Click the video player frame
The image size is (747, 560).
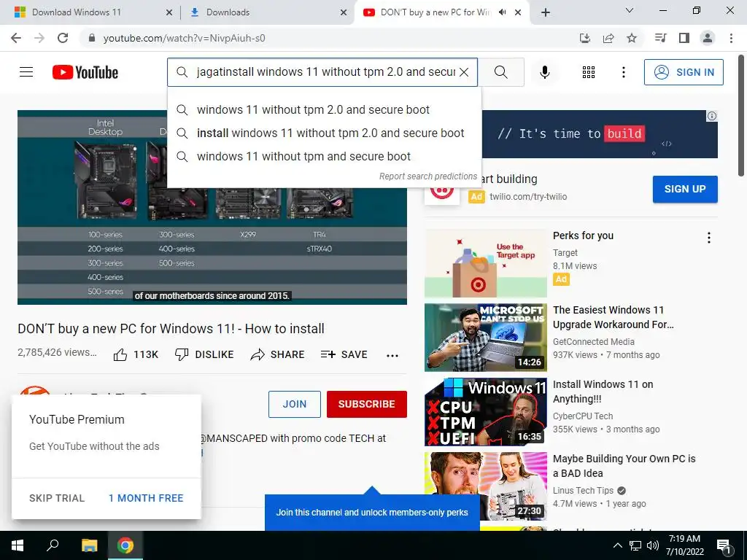click(212, 207)
